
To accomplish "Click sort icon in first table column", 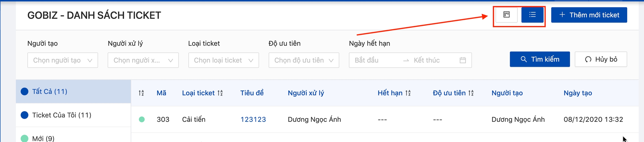I will click(x=141, y=93).
